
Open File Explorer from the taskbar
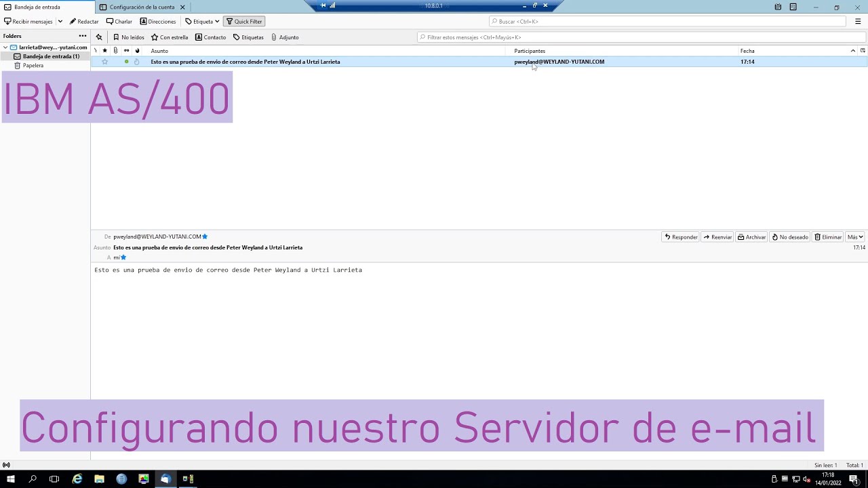(x=99, y=479)
